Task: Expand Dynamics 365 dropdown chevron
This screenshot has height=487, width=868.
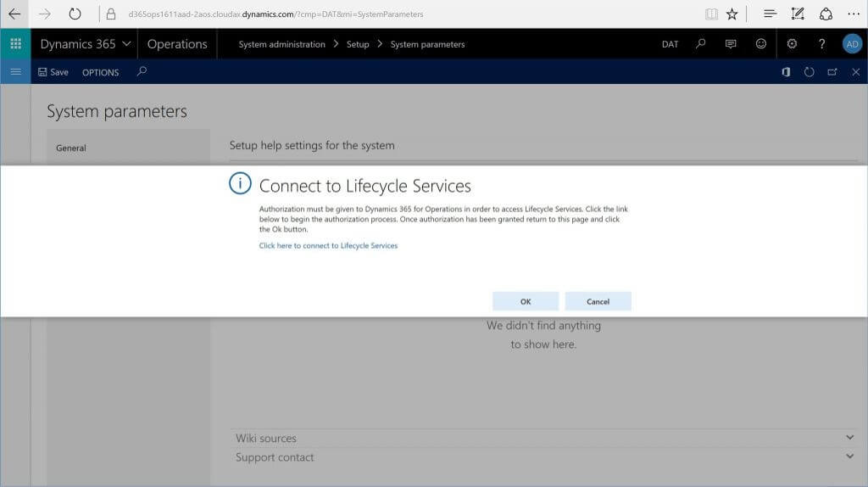Action: tap(126, 44)
